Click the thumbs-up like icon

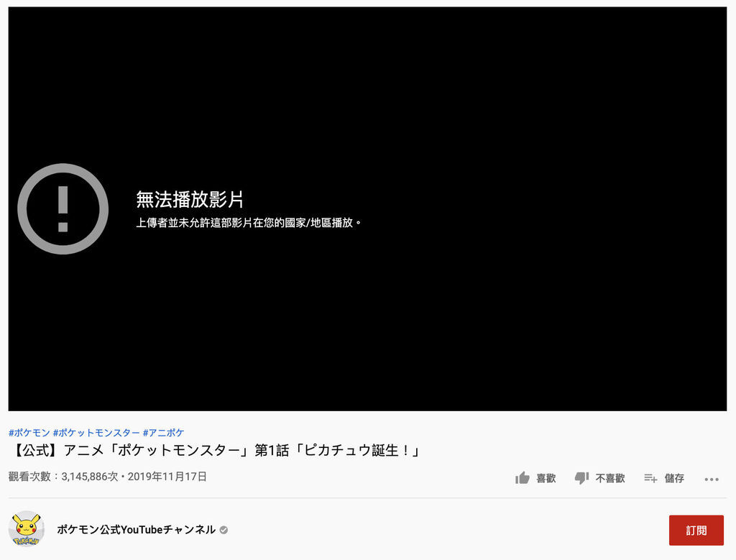point(522,478)
